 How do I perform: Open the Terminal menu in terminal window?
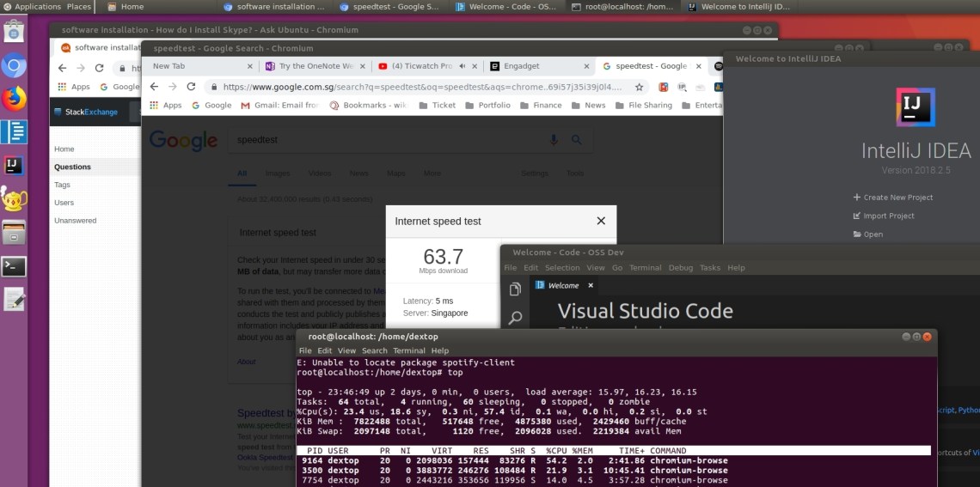pyautogui.click(x=408, y=351)
